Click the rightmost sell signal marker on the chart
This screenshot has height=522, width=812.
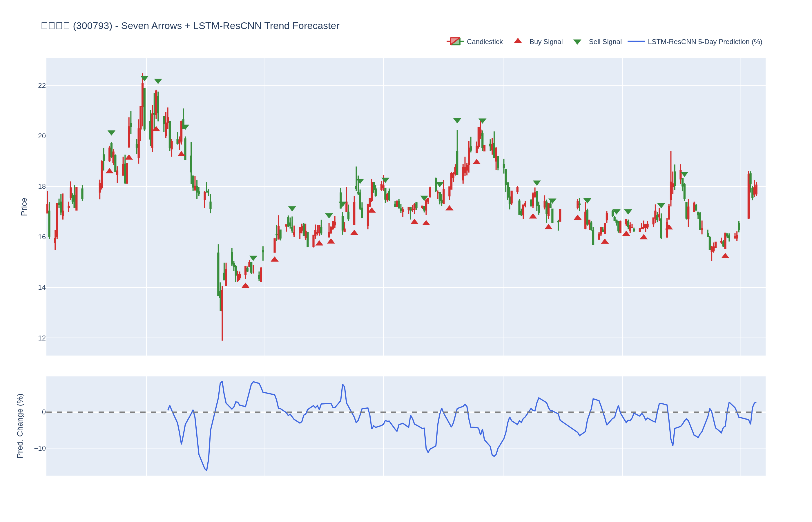point(684,174)
